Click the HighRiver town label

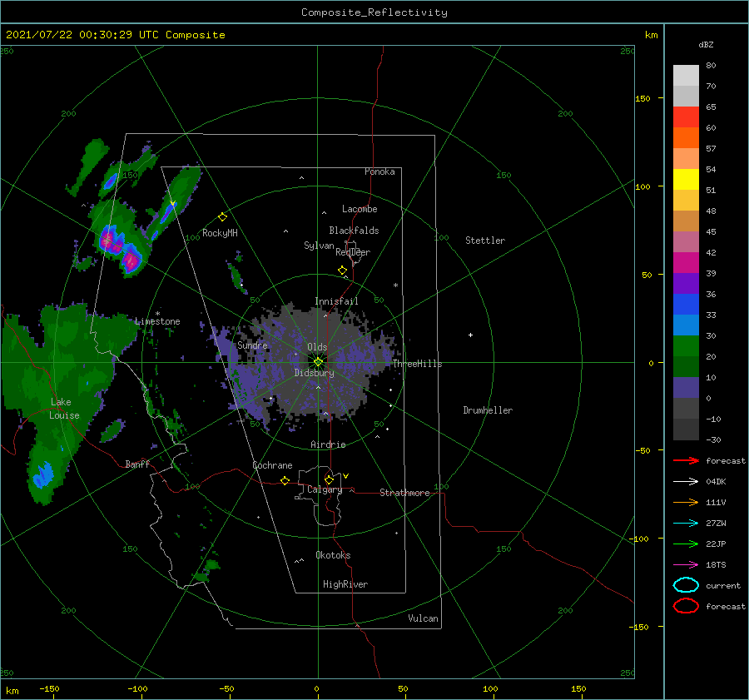(345, 584)
